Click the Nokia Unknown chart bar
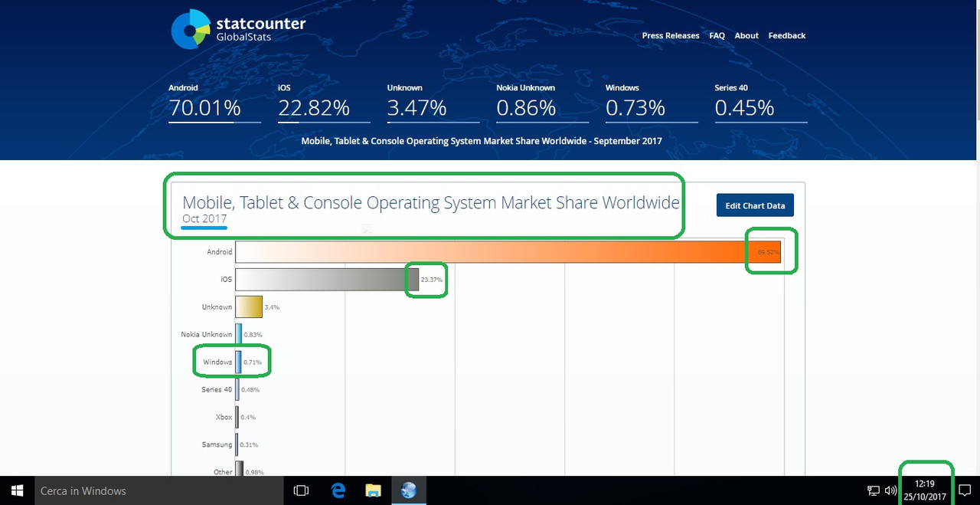Image resolution: width=980 pixels, height=505 pixels. 239,334
